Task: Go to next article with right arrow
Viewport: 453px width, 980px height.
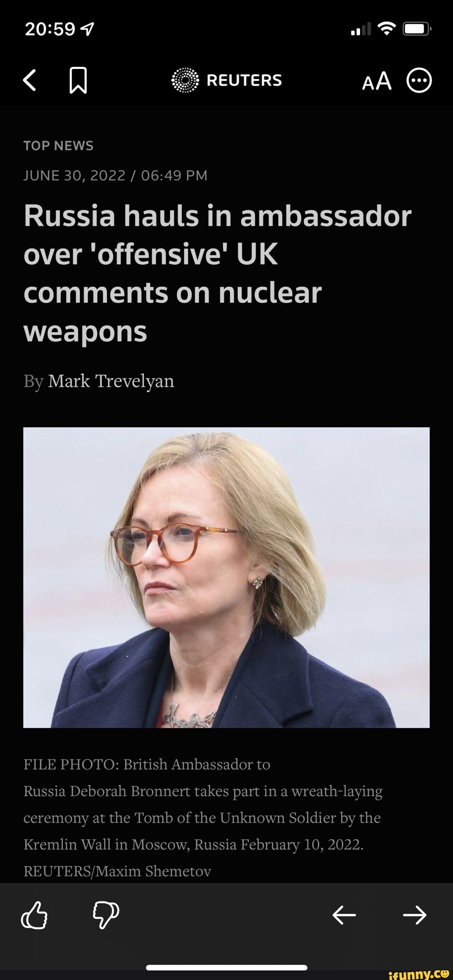Action: pos(415,915)
